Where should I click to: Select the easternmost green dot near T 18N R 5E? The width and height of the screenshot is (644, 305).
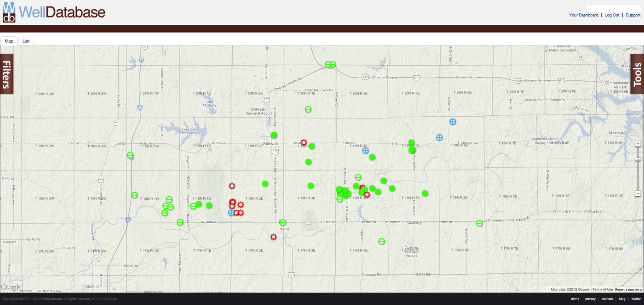click(425, 193)
